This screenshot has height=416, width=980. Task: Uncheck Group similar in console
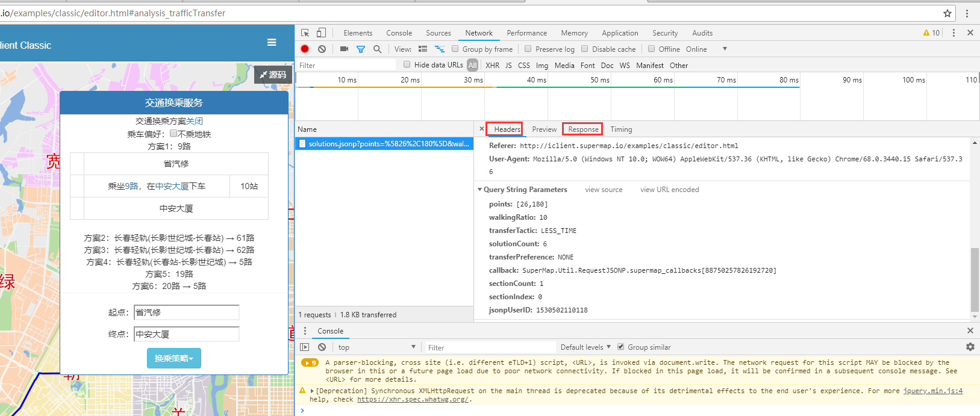click(620, 347)
